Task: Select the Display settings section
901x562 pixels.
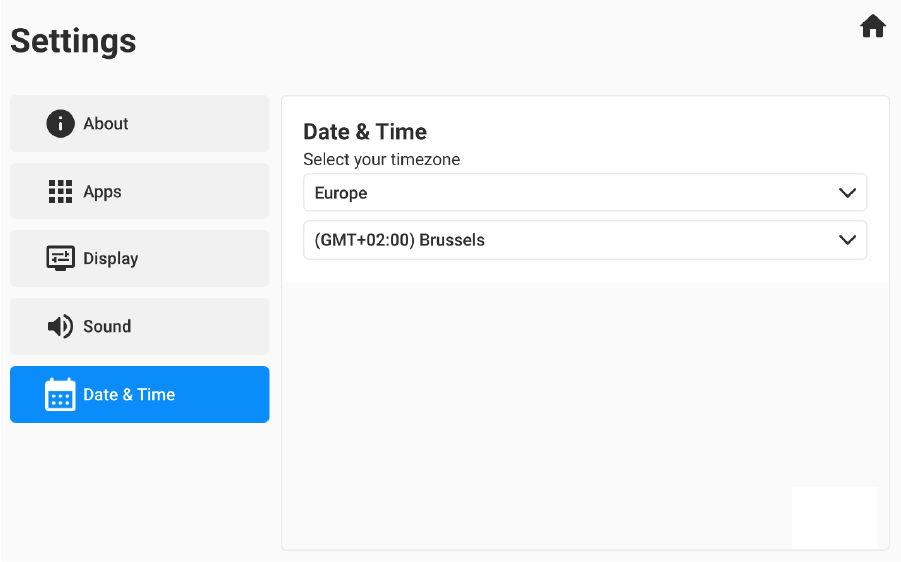Action: point(139,259)
